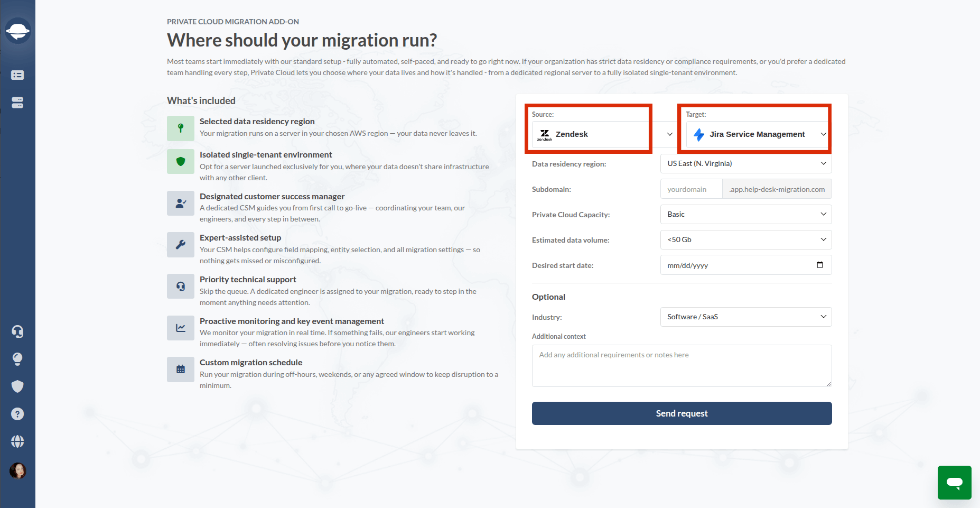Open the Target Jira Service Management dropdown

click(759, 134)
